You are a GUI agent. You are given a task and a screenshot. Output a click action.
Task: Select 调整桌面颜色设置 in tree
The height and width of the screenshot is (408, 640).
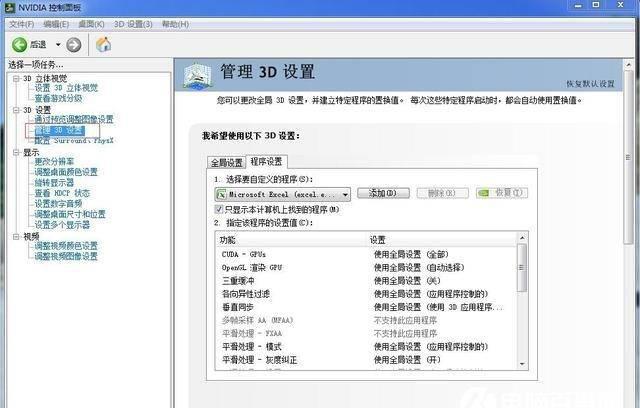tap(66, 172)
